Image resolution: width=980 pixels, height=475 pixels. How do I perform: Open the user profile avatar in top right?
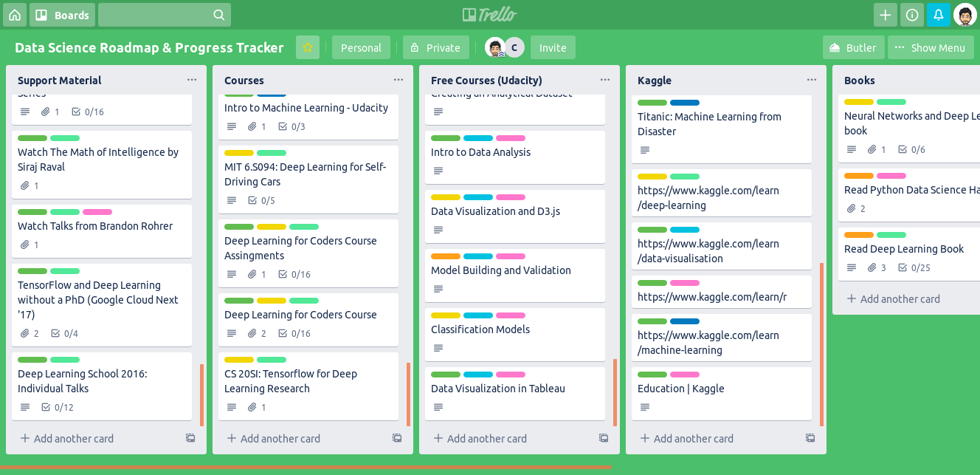965,15
